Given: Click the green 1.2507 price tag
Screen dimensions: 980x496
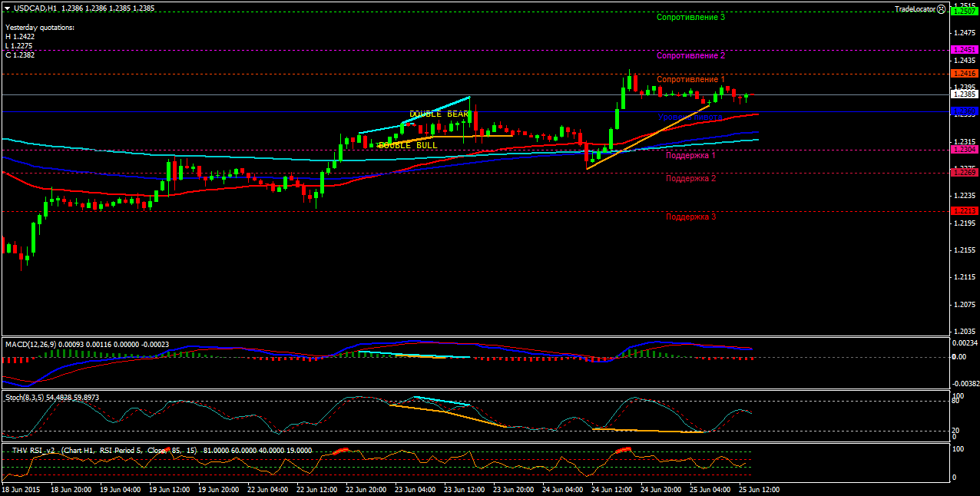Looking at the screenshot, I should pos(964,12).
